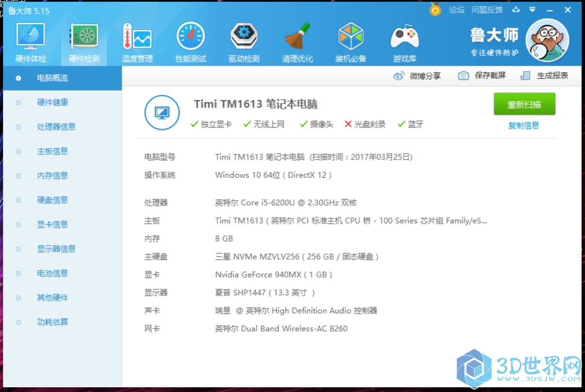The width and height of the screenshot is (585, 392).
Task: Click the 微博分享 text label
Action: click(425, 76)
